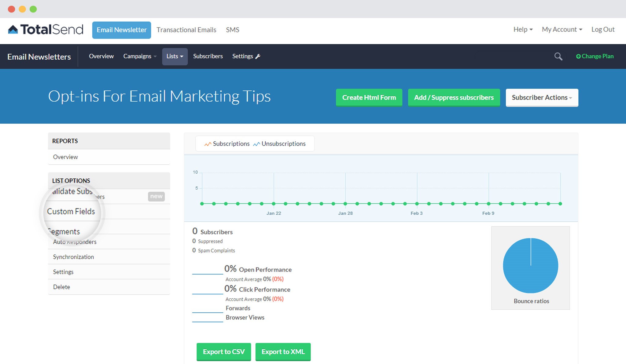Export the list to CSV
The image size is (626, 364).
[x=224, y=351]
